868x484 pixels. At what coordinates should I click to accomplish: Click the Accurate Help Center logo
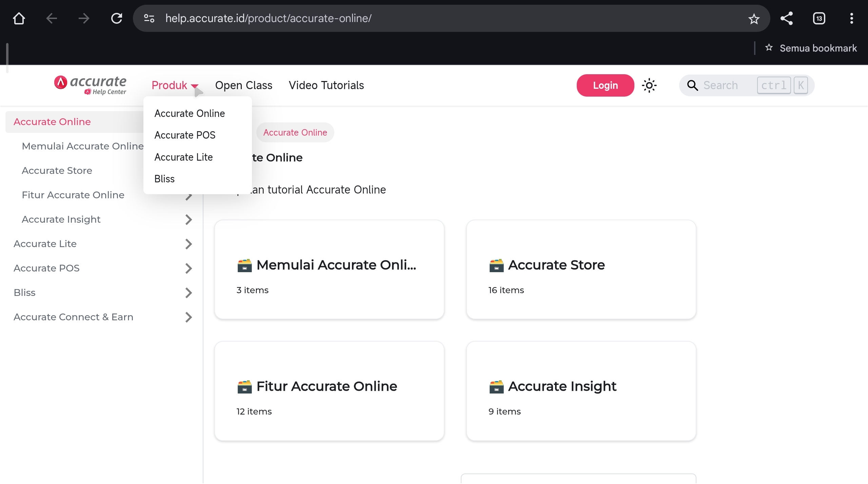coord(90,85)
